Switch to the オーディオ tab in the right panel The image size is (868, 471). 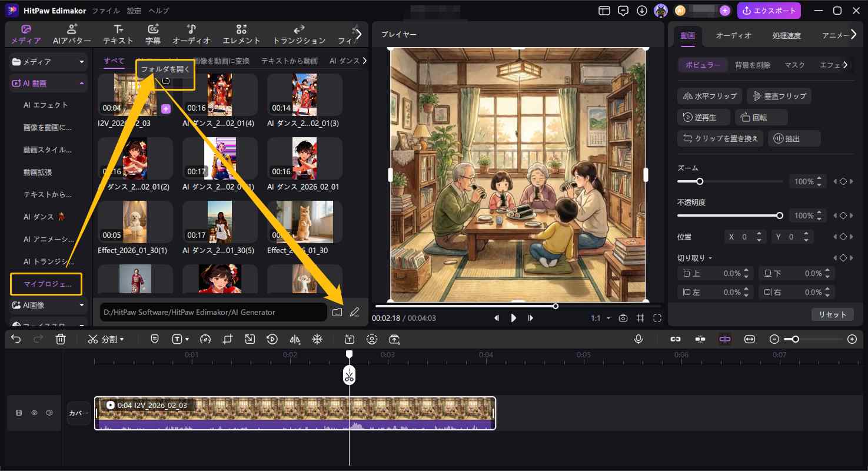coord(733,35)
